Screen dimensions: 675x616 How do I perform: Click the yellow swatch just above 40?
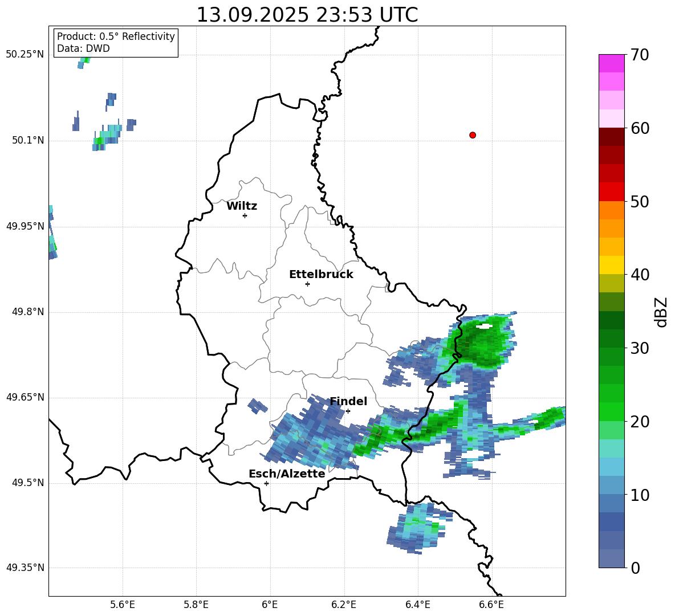coord(612,266)
